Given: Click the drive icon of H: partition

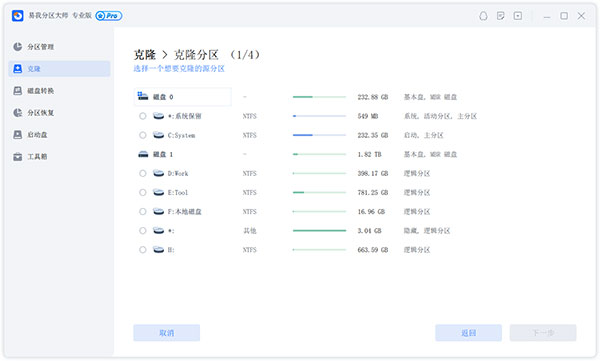Looking at the screenshot, I should pyautogui.click(x=158, y=250).
